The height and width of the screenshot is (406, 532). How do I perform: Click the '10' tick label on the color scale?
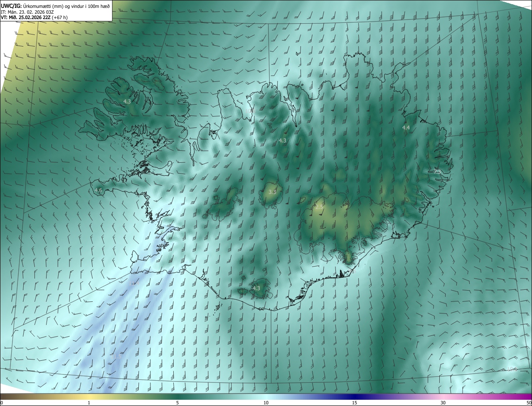[x=266, y=403]
